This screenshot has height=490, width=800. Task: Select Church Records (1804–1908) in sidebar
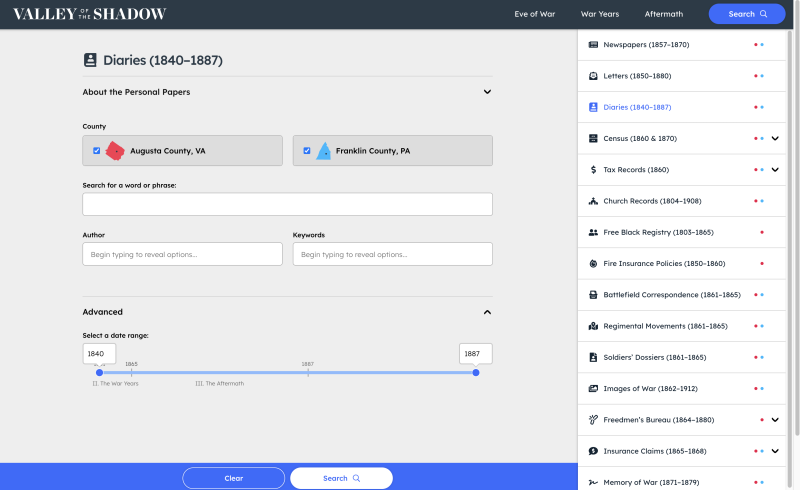point(652,201)
